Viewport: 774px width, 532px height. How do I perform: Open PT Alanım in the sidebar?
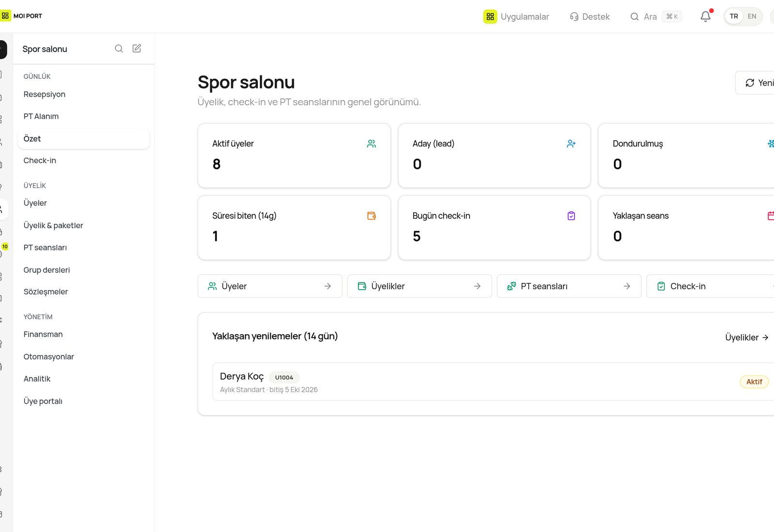pyautogui.click(x=83, y=117)
